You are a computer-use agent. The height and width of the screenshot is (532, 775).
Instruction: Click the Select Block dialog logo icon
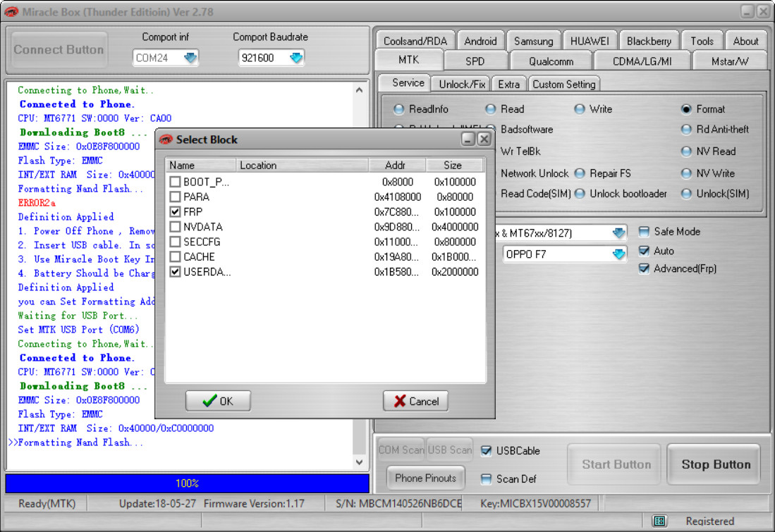pyautogui.click(x=166, y=140)
